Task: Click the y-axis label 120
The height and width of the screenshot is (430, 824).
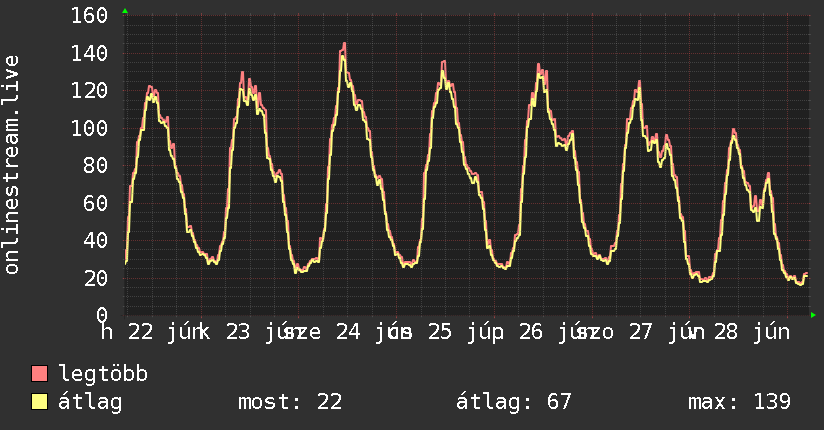Action: pyautogui.click(x=89, y=90)
